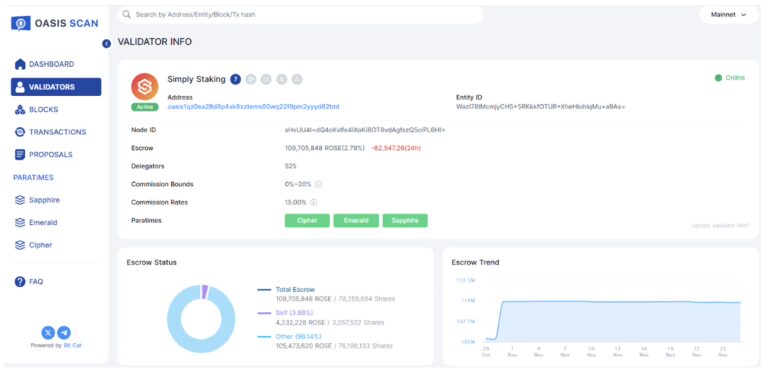
Task: Click the Cipher layers icon in sidebar
Action: [x=20, y=245]
